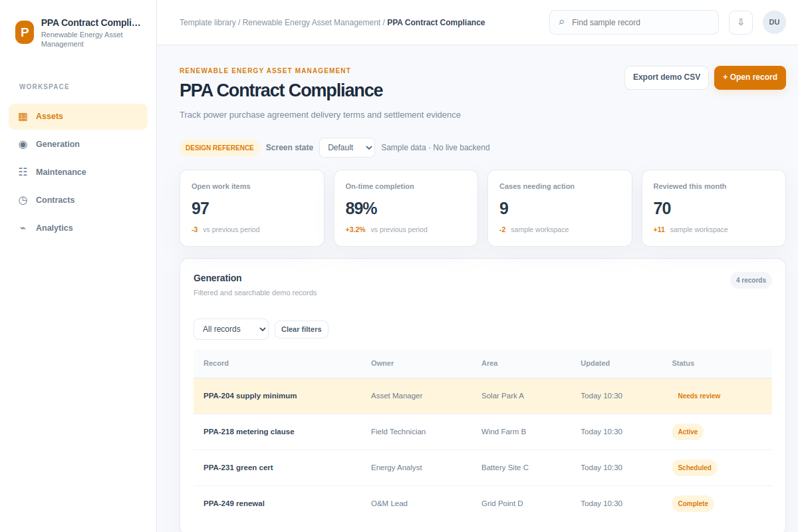The width and height of the screenshot is (798, 532).
Task: Click the search magnifier icon
Action: pos(562,23)
